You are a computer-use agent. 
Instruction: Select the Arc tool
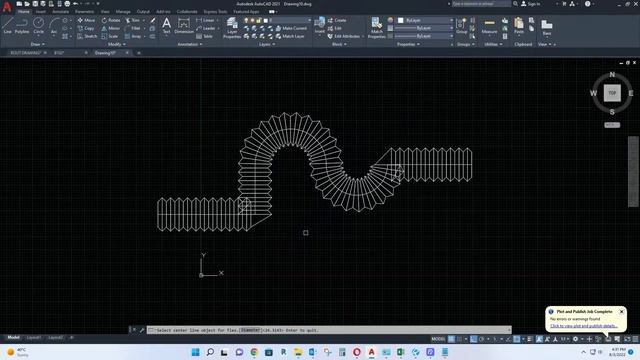pyautogui.click(x=53, y=26)
